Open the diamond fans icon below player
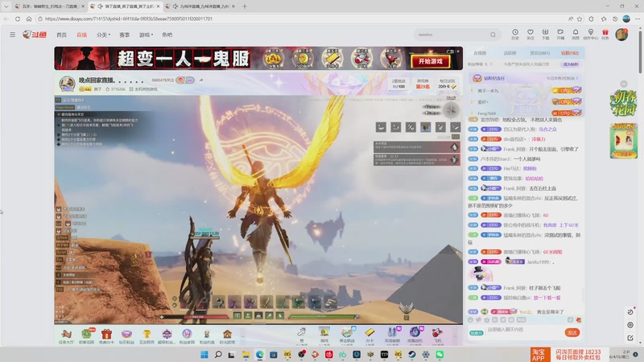The width and height of the screenshot is (644, 362). click(126, 335)
